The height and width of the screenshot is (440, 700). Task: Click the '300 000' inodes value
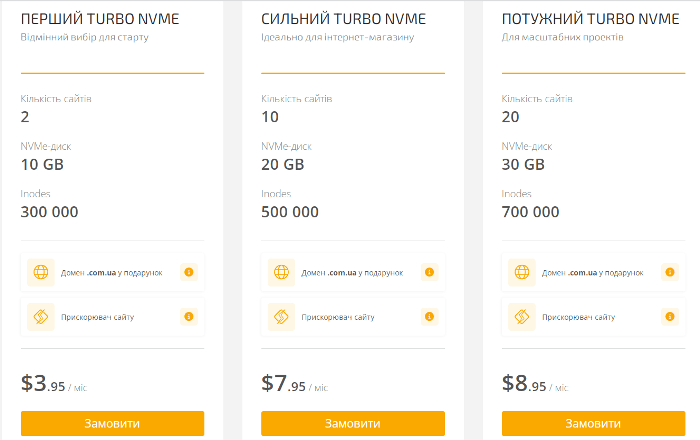click(50, 212)
